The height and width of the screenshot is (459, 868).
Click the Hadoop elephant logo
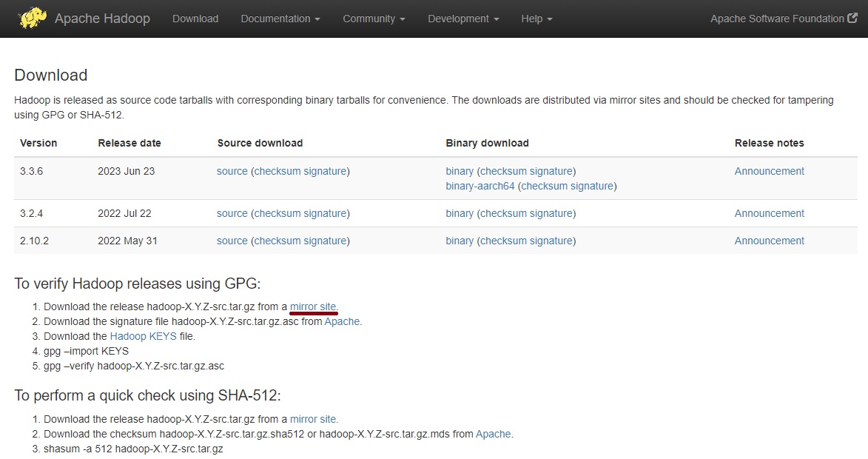[x=33, y=18]
